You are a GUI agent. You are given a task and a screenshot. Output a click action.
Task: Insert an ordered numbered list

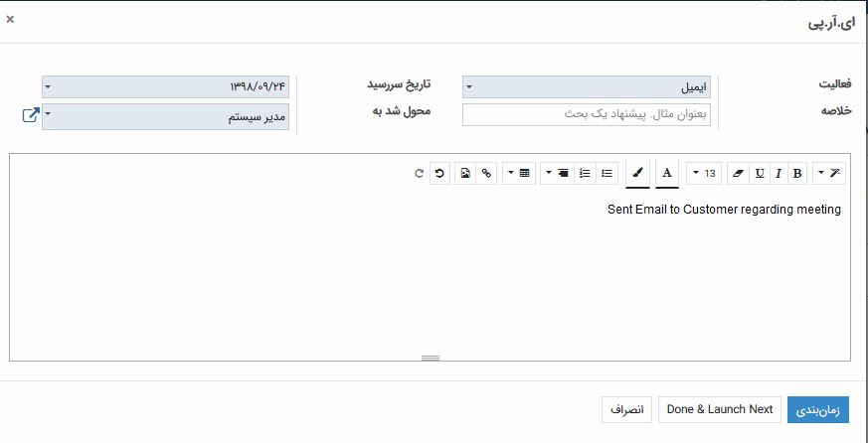(585, 174)
